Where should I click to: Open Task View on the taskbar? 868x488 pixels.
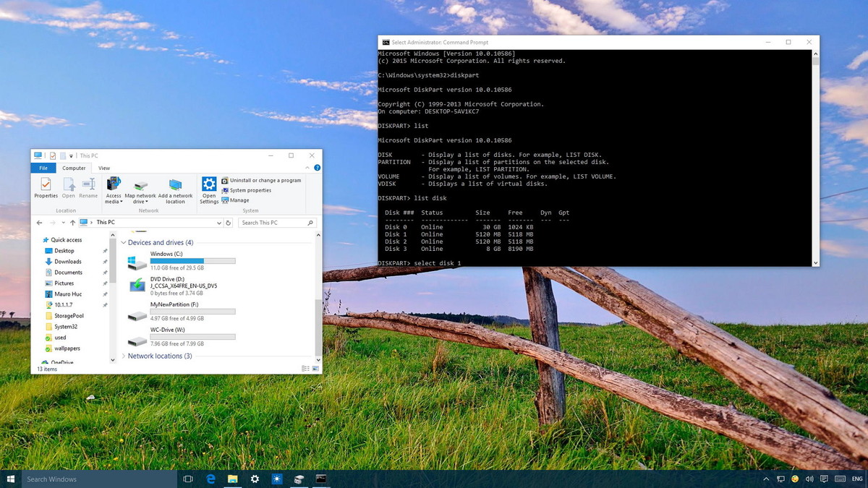pyautogui.click(x=188, y=479)
